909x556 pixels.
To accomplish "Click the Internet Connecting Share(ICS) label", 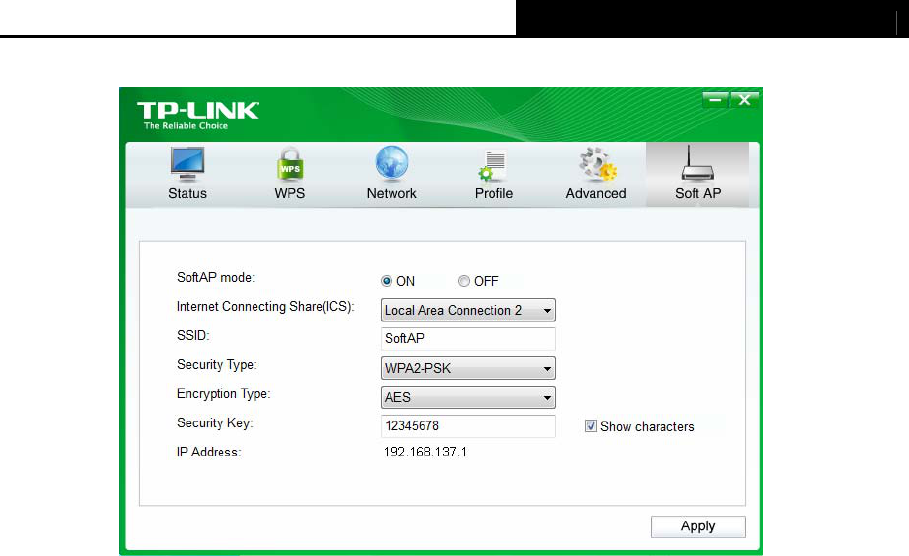I will point(266,307).
